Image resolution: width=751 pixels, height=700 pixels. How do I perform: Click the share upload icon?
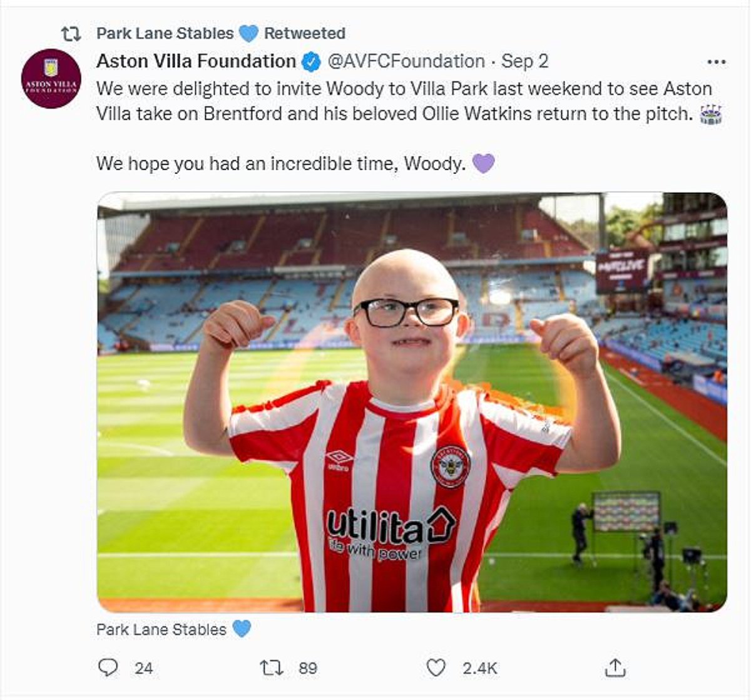pos(615,667)
